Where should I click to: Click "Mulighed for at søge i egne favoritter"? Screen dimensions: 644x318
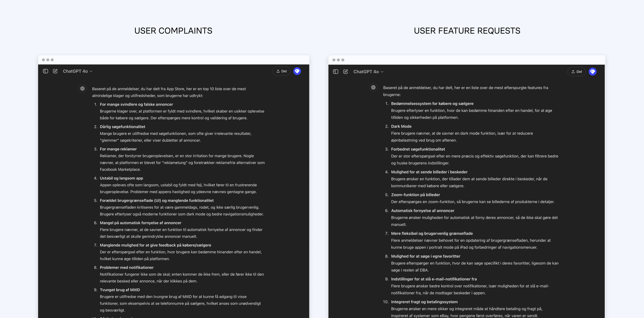click(426, 256)
